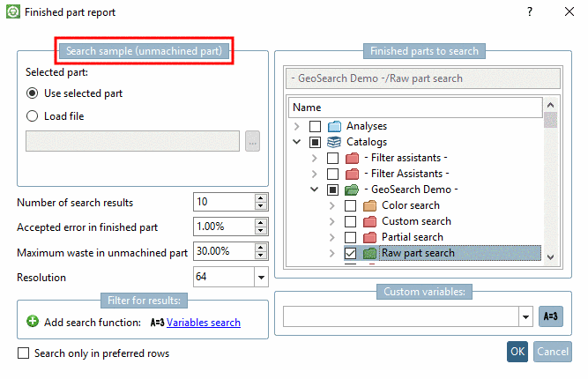588x379 pixels.
Task: Choose the Load file radio option
Action: (x=33, y=115)
